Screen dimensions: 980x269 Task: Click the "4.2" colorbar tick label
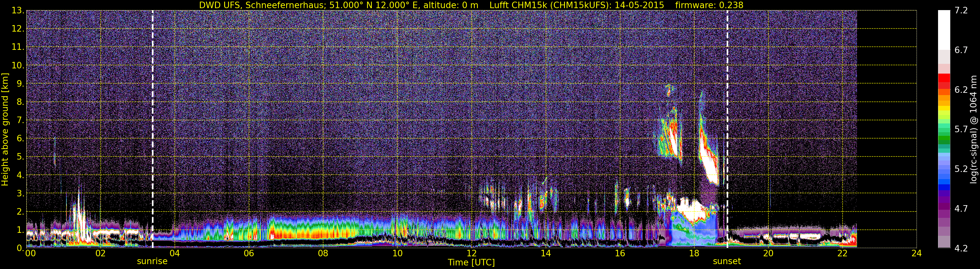click(961, 248)
